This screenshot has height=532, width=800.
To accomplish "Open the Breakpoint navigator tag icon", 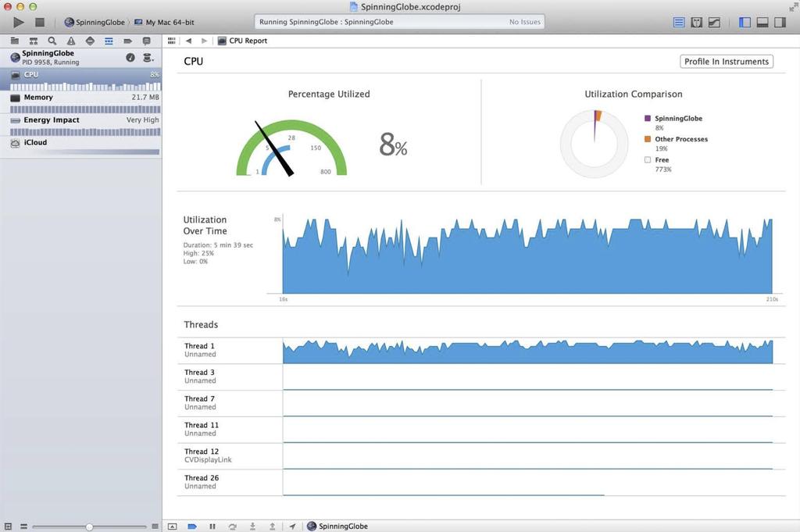I will (x=127, y=41).
